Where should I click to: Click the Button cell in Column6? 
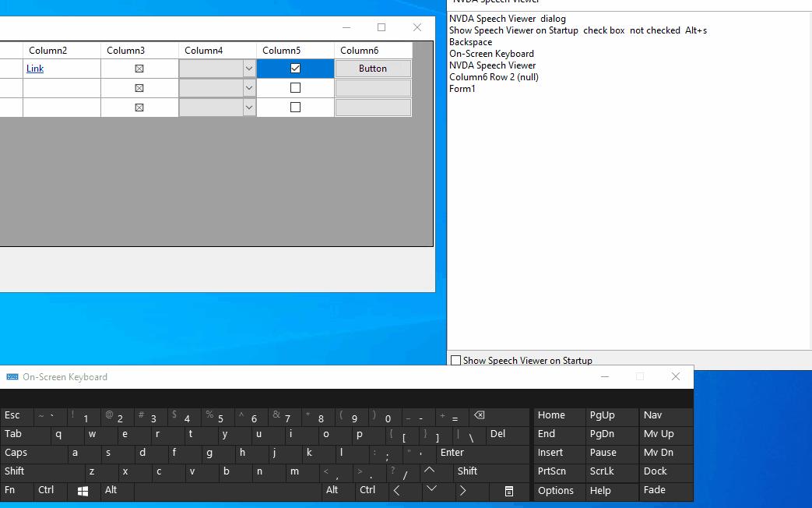click(373, 68)
